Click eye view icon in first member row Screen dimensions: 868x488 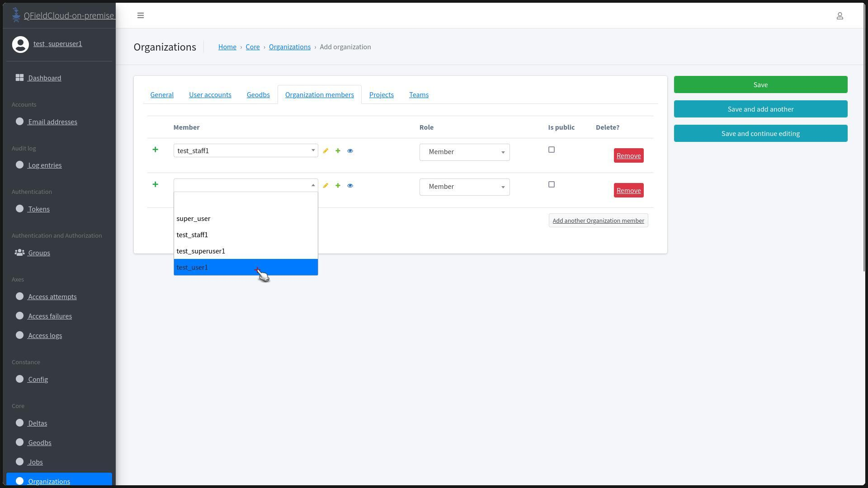(350, 151)
